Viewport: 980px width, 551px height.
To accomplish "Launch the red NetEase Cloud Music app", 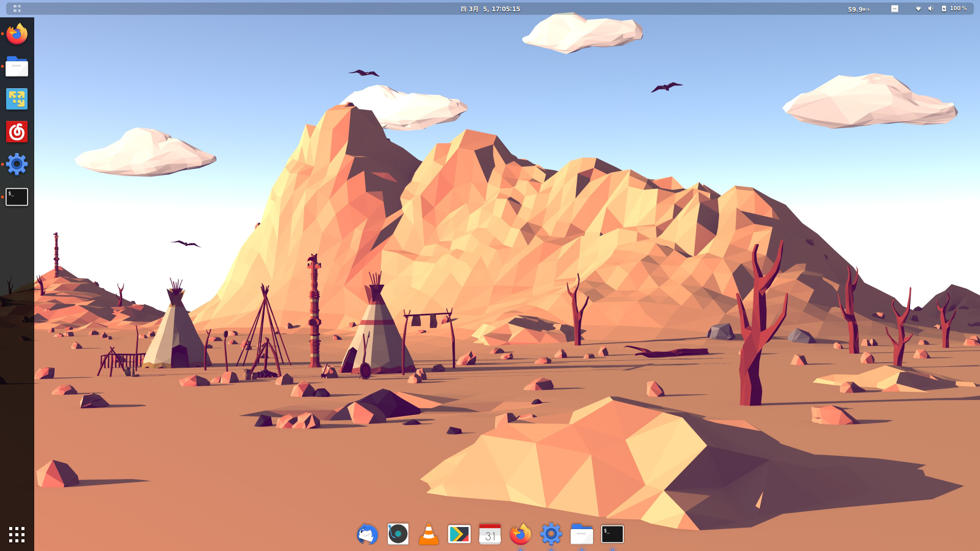I will coord(17,132).
